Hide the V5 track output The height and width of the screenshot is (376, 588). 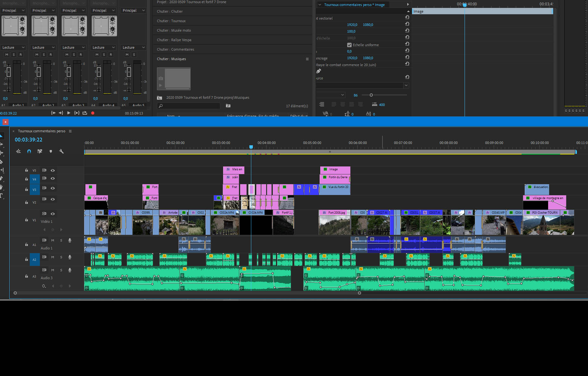53,170
